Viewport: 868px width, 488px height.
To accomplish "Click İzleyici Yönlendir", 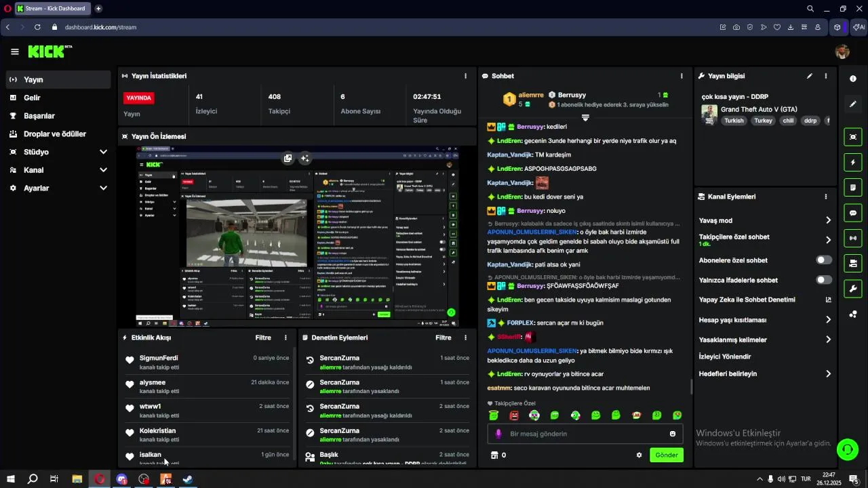I will click(x=725, y=357).
